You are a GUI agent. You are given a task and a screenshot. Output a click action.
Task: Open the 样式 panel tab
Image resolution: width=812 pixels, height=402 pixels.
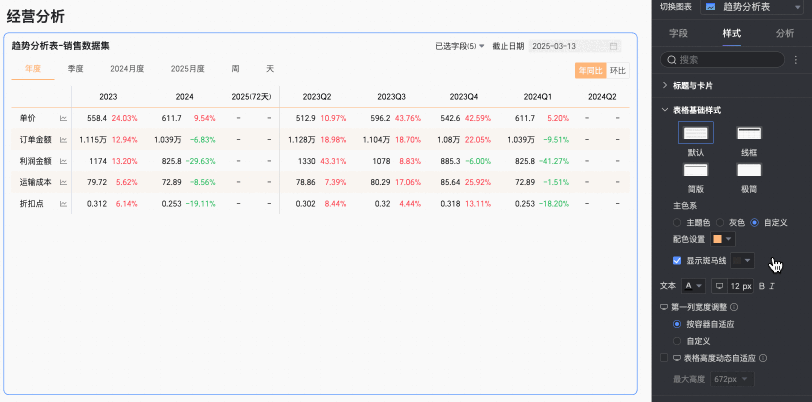732,34
